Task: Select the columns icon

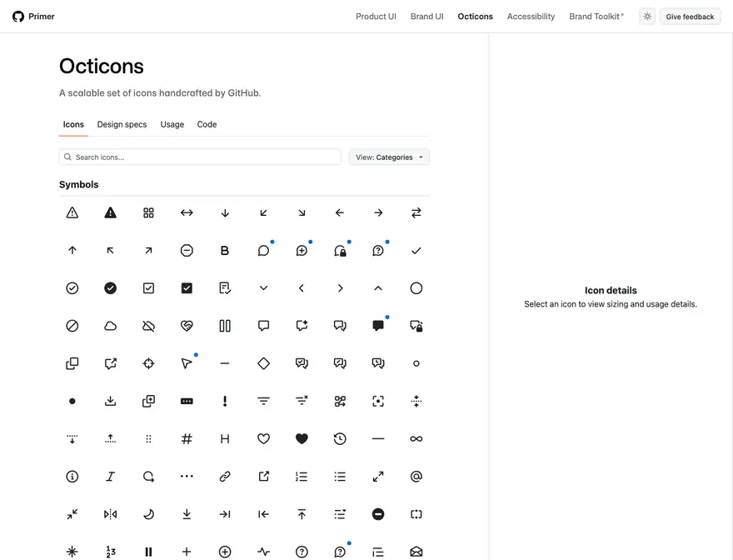Action: (x=225, y=326)
